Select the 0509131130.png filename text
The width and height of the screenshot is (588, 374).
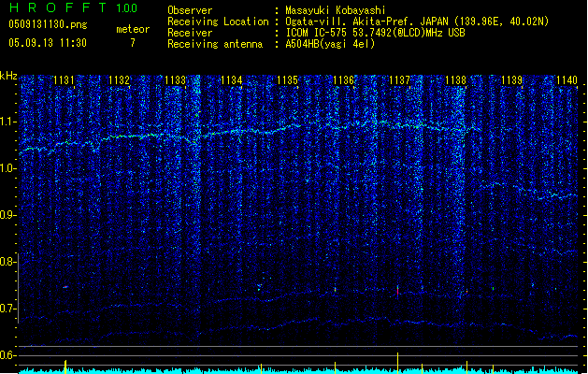48,26
